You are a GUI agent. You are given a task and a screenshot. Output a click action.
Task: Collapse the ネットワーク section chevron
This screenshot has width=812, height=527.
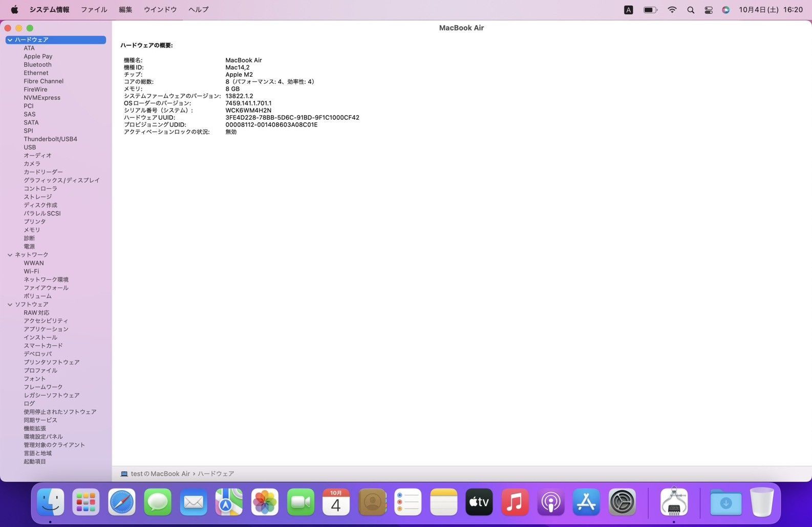(10, 255)
